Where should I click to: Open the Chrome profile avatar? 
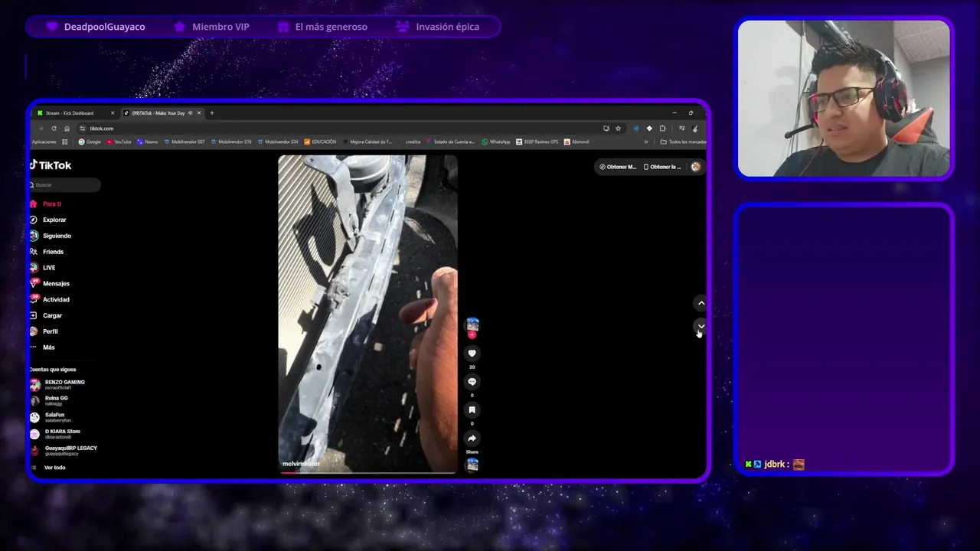pos(695,129)
